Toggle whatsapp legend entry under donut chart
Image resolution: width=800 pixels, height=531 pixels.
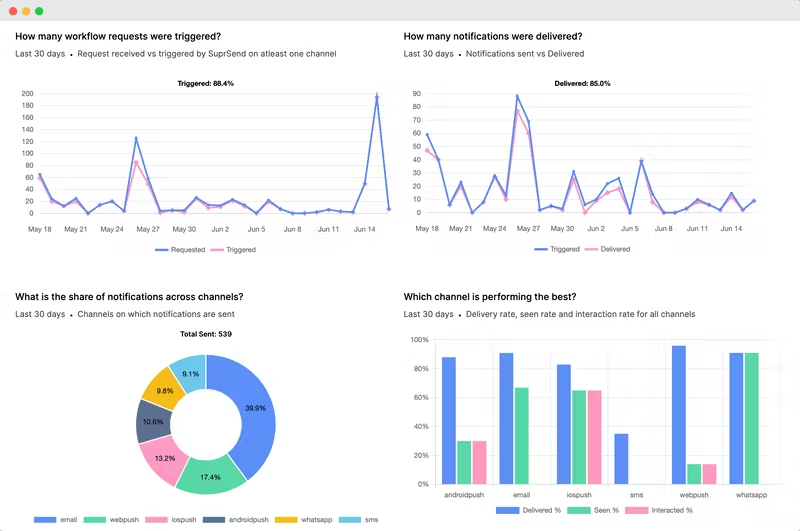pos(304,520)
